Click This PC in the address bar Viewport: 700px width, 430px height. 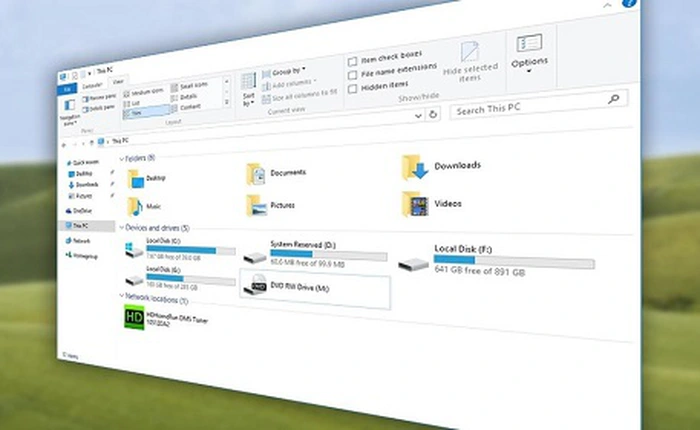point(120,141)
